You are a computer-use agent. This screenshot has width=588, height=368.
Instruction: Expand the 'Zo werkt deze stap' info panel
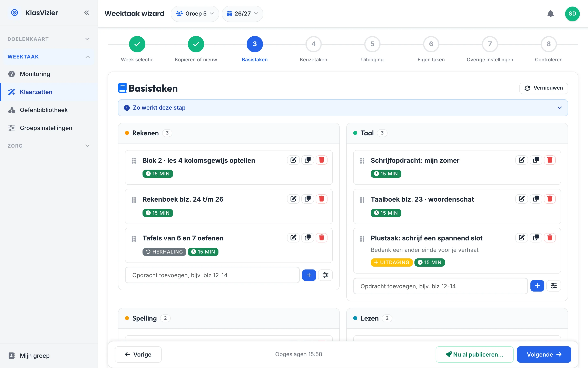pos(343,108)
